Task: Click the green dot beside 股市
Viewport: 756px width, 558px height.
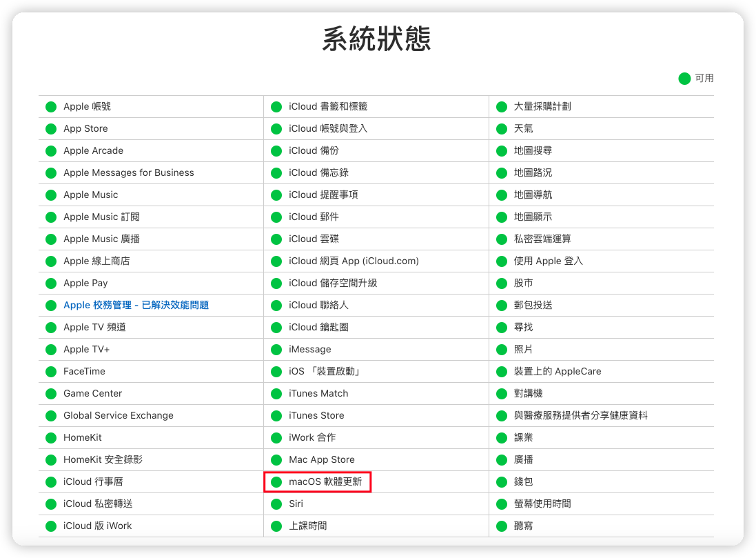Action: (502, 283)
